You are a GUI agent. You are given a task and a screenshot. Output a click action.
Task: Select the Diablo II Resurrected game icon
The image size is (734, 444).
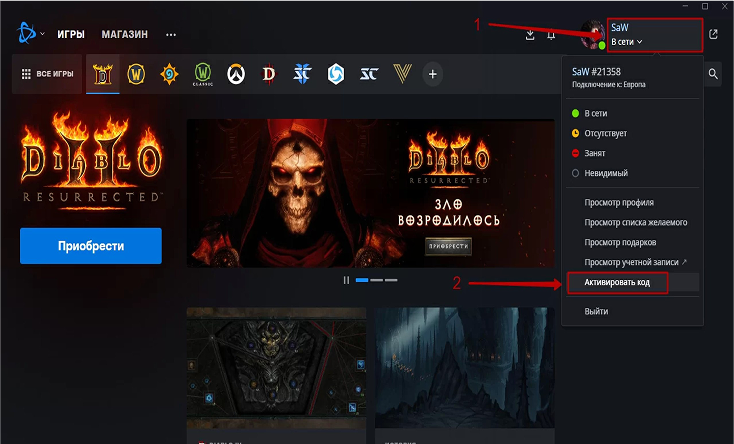click(x=103, y=74)
